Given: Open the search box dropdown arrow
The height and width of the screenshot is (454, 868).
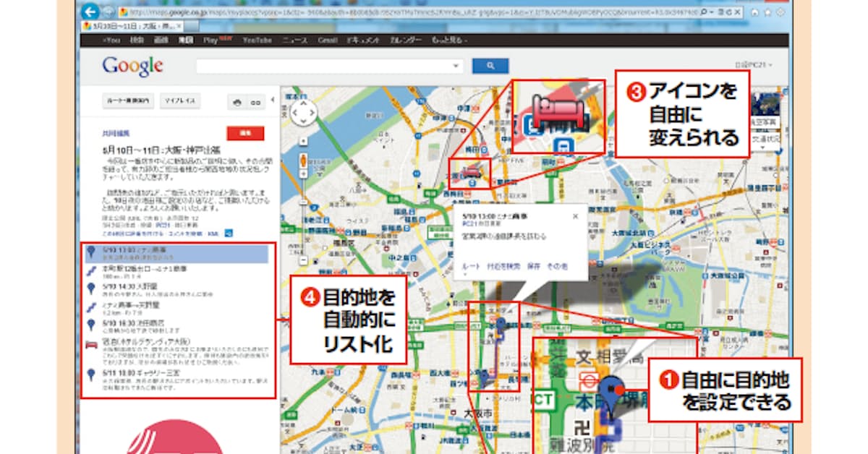Looking at the screenshot, I should click(456, 66).
